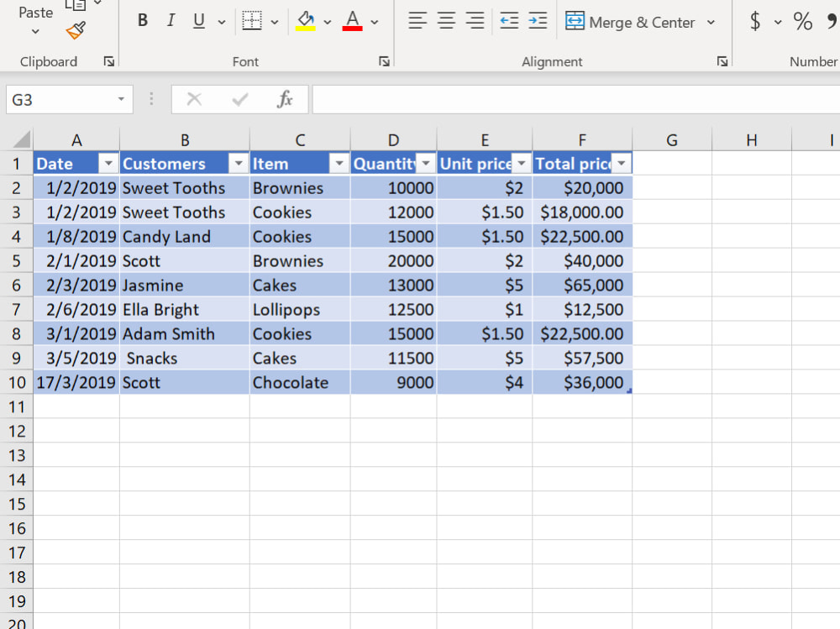Image resolution: width=840 pixels, height=629 pixels.
Task: Open Name Box dropdown arrow
Action: [x=121, y=99]
